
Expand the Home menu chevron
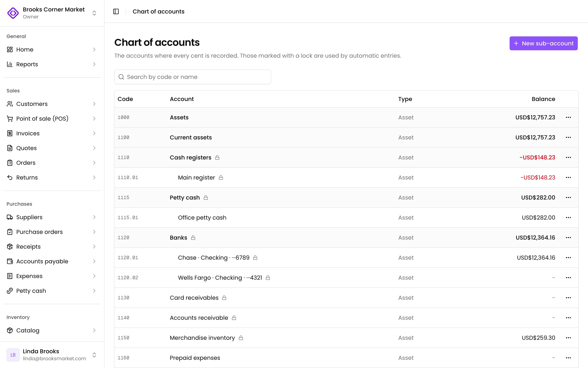[94, 49]
